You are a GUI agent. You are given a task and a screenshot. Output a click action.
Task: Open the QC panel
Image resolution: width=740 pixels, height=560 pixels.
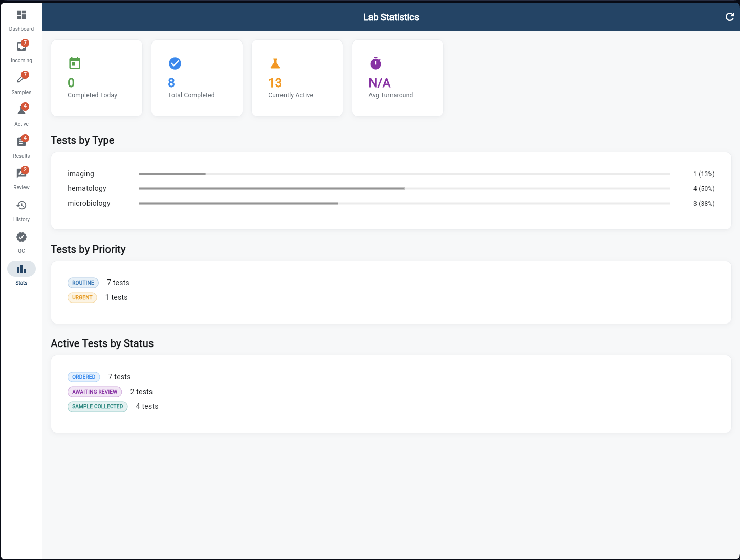tap(21, 238)
